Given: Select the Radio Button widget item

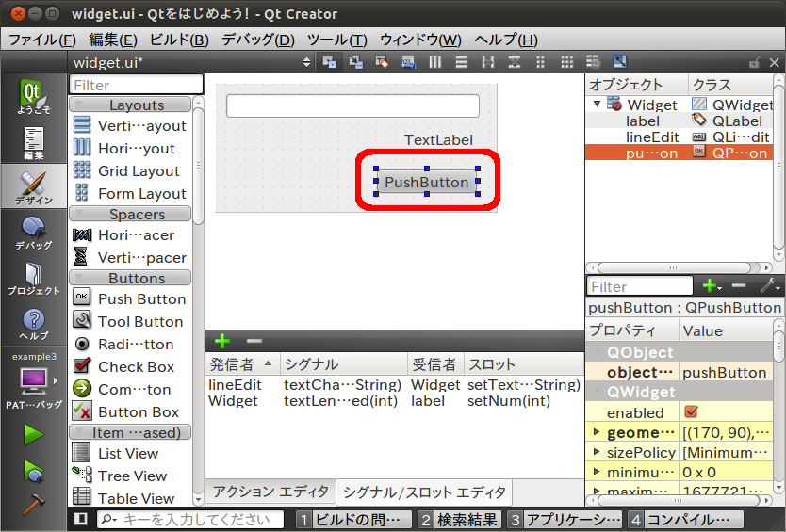Looking at the screenshot, I should pyautogui.click(x=136, y=345).
